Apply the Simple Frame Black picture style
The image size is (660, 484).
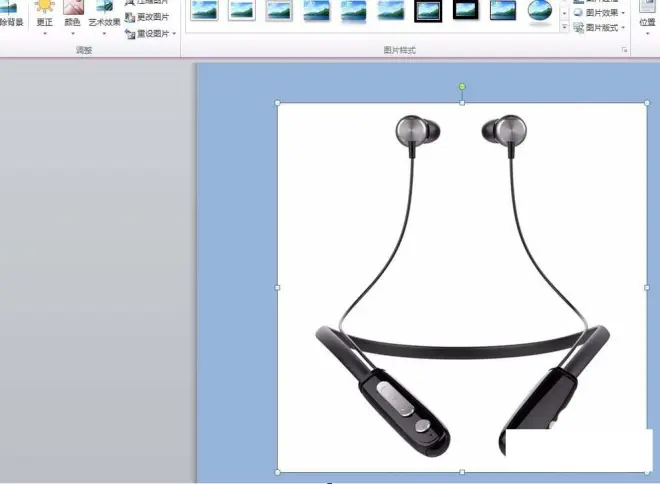pyautogui.click(x=503, y=10)
